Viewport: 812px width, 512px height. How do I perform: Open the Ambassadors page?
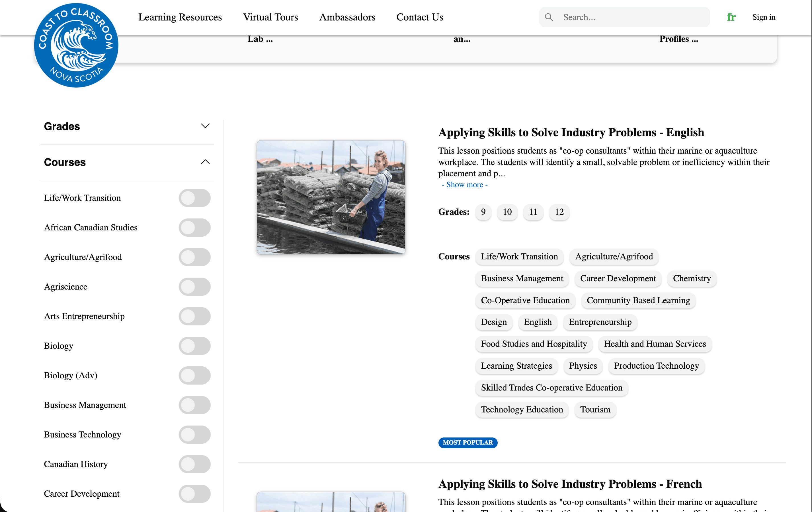click(347, 17)
